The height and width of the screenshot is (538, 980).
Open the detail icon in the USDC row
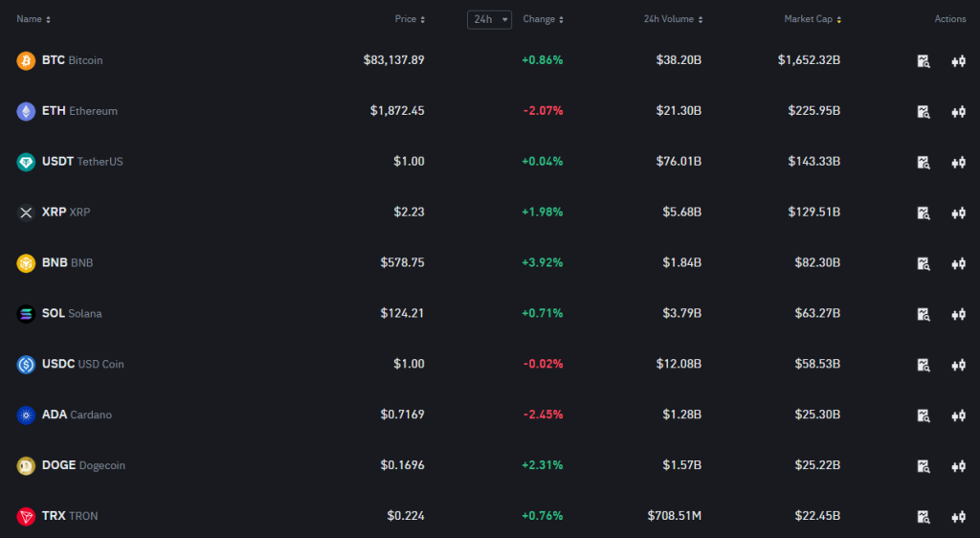point(924,365)
